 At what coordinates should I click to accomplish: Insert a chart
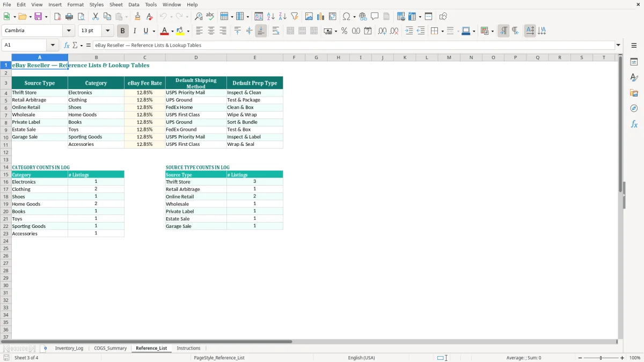321,17
